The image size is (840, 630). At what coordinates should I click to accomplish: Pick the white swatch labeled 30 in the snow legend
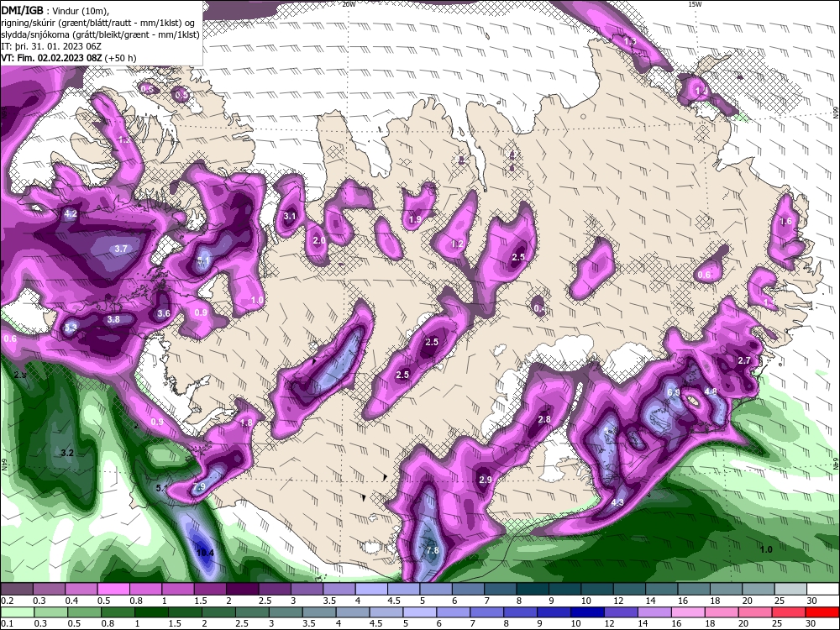click(x=823, y=590)
